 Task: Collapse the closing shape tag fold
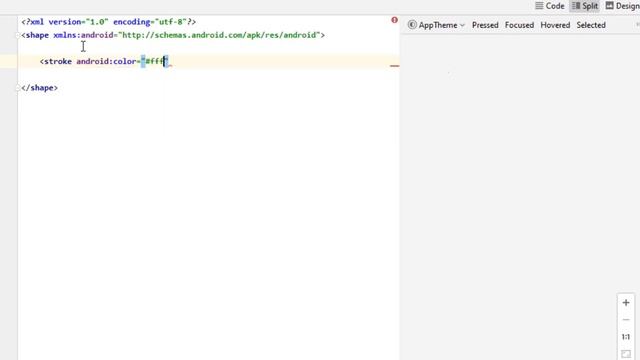[18, 88]
